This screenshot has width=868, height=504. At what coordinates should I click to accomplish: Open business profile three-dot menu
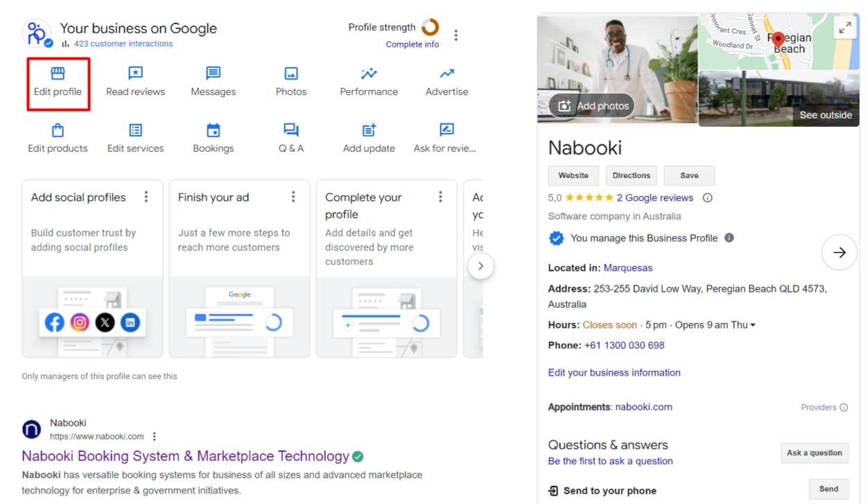point(455,35)
